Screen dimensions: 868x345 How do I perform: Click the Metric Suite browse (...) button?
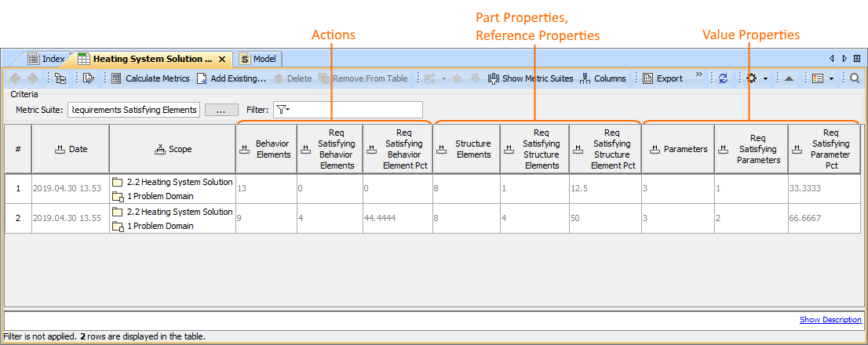pyautogui.click(x=221, y=110)
